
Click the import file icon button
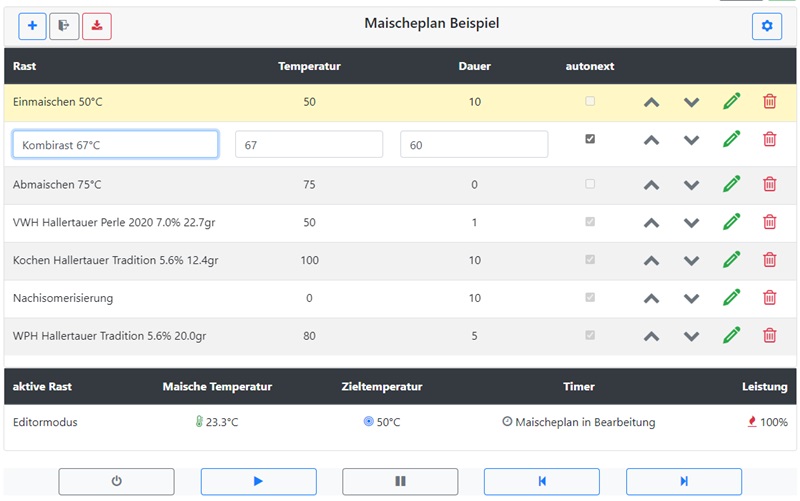coord(64,26)
